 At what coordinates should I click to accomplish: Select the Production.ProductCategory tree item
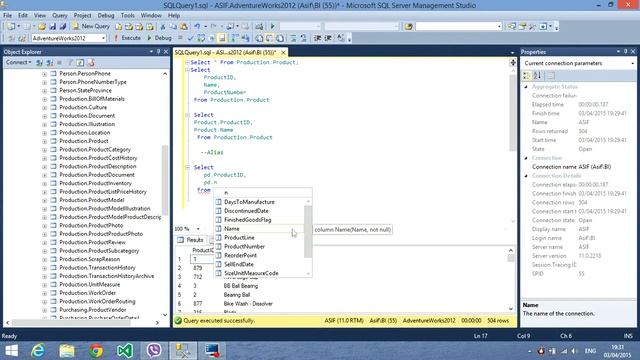(x=95, y=149)
